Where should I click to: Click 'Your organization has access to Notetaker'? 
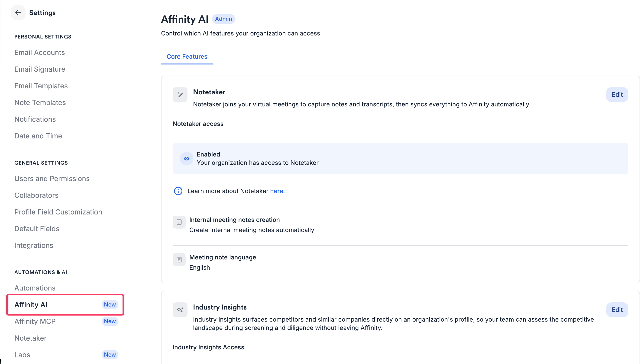pyautogui.click(x=257, y=163)
